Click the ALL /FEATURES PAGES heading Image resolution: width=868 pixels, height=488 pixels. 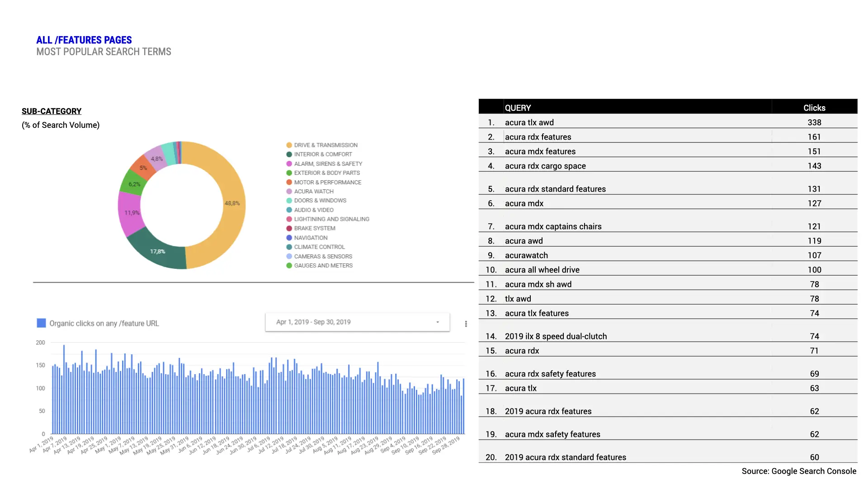point(84,40)
